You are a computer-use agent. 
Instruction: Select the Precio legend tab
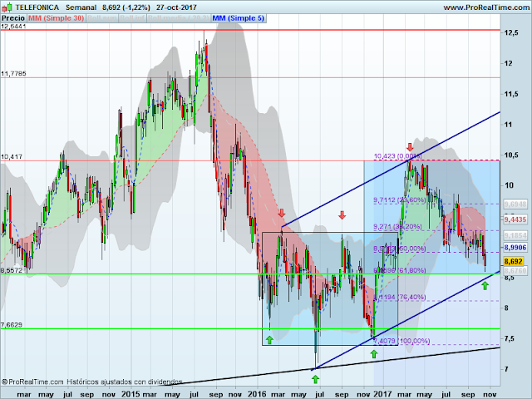point(13,18)
